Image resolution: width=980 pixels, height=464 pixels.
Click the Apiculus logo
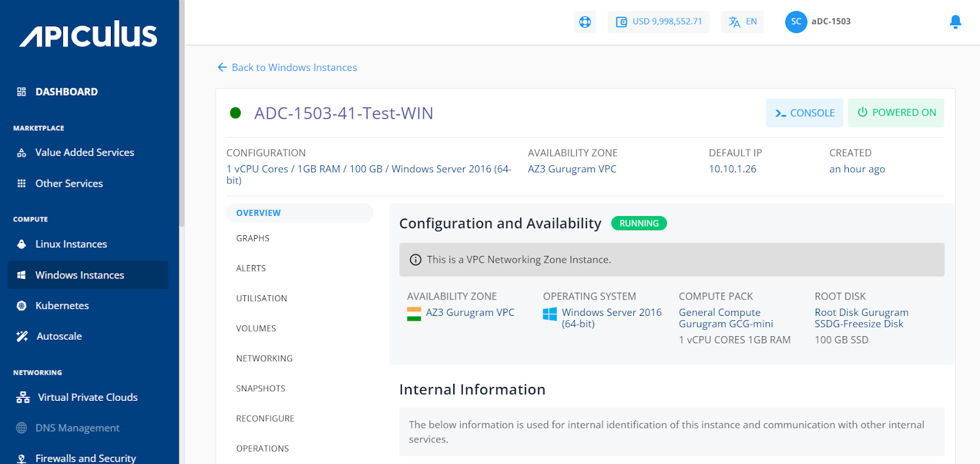click(x=88, y=34)
